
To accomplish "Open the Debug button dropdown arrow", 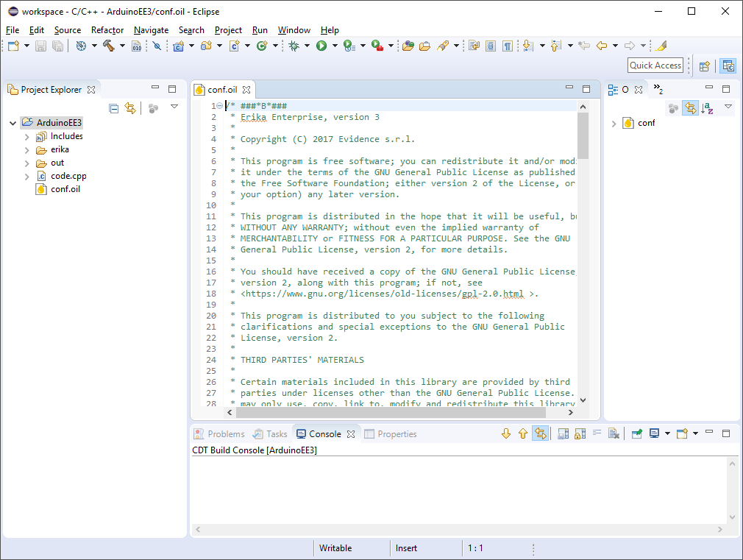I will (307, 46).
